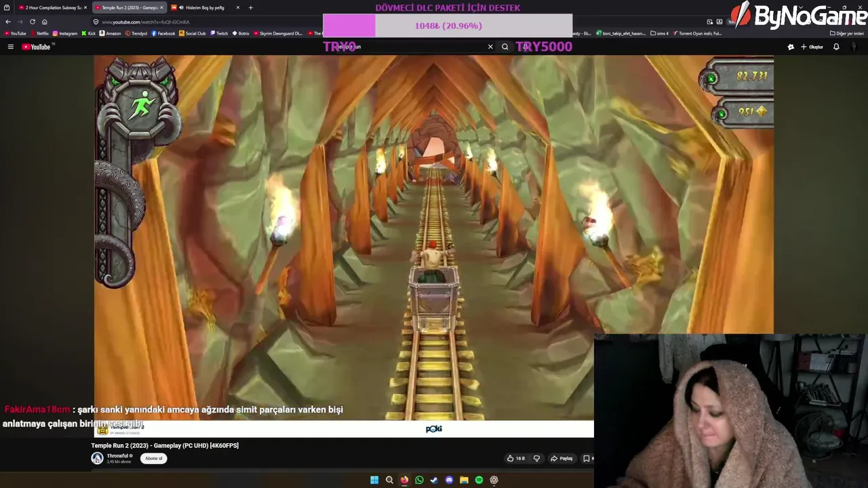Expand the Diğer yer imleri bookmarks folder
The width and height of the screenshot is (868, 488).
846,33
